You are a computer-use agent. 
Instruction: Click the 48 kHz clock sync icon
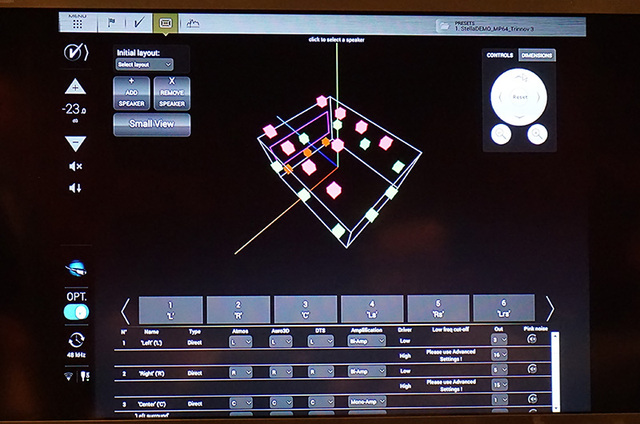[76, 340]
